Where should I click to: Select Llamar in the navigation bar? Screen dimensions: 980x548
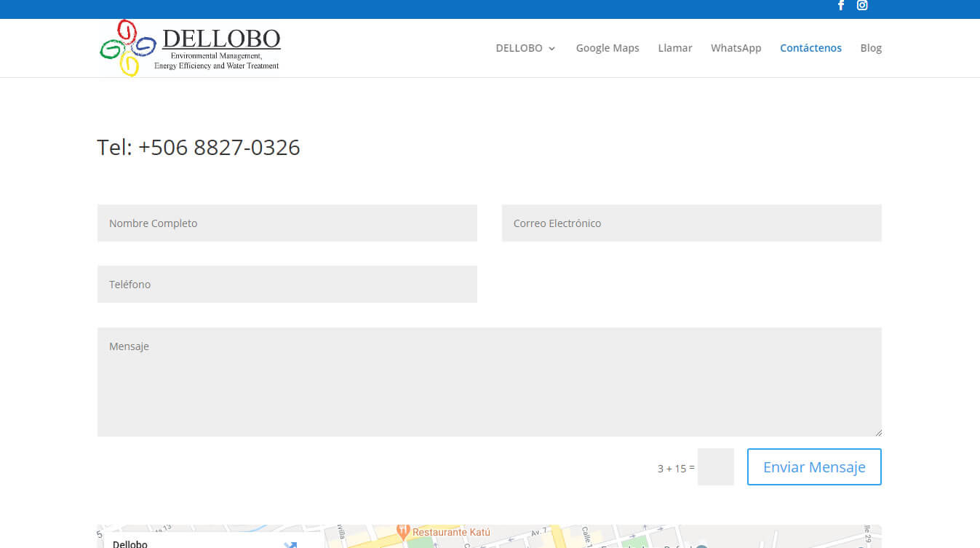click(x=674, y=48)
